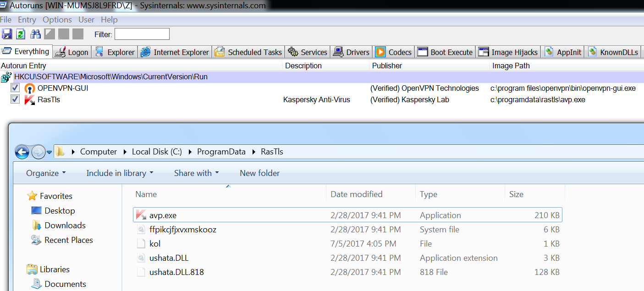644x291 pixels.
Task: Click the Image Path column header in Autoruns
Action: pos(566,66)
